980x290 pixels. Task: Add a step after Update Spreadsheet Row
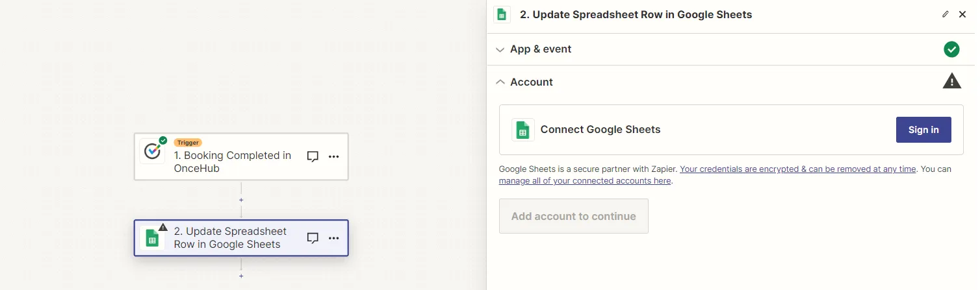pyautogui.click(x=241, y=276)
